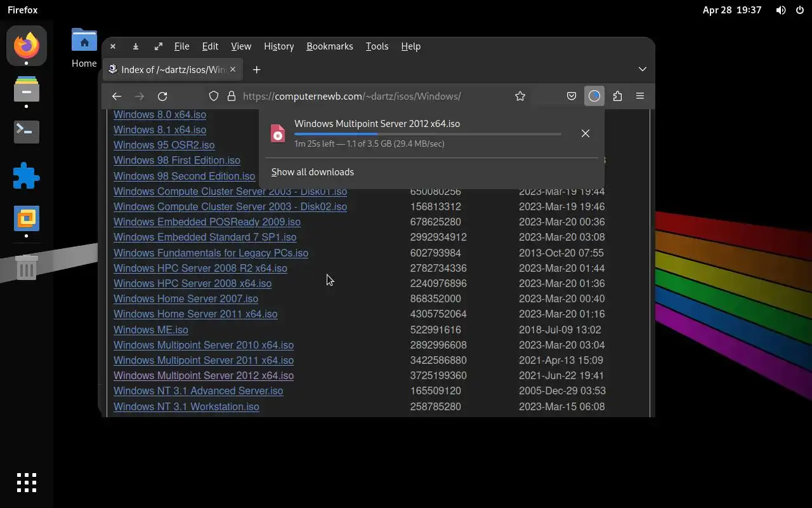Open the Extensions puzzle app in the dock

pyautogui.click(x=27, y=176)
